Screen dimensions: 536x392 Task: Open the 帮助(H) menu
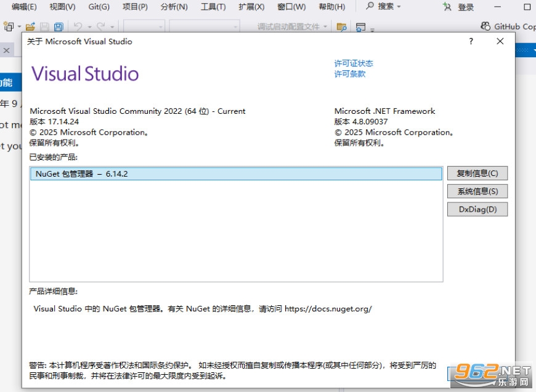coord(331,7)
